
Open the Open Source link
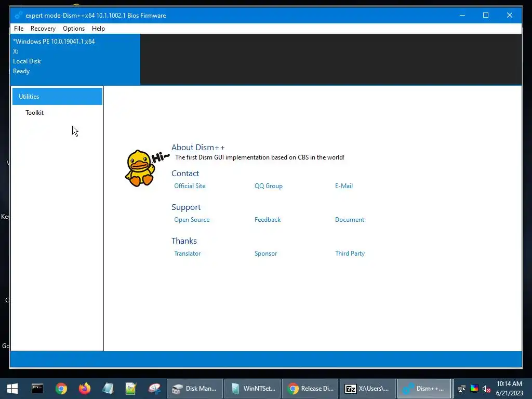click(x=192, y=220)
